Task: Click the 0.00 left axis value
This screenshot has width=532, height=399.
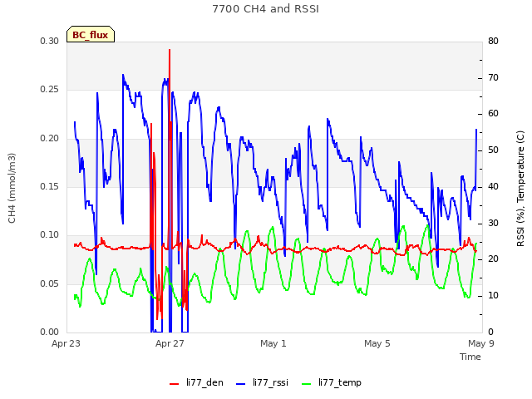Action: pyautogui.click(x=50, y=332)
